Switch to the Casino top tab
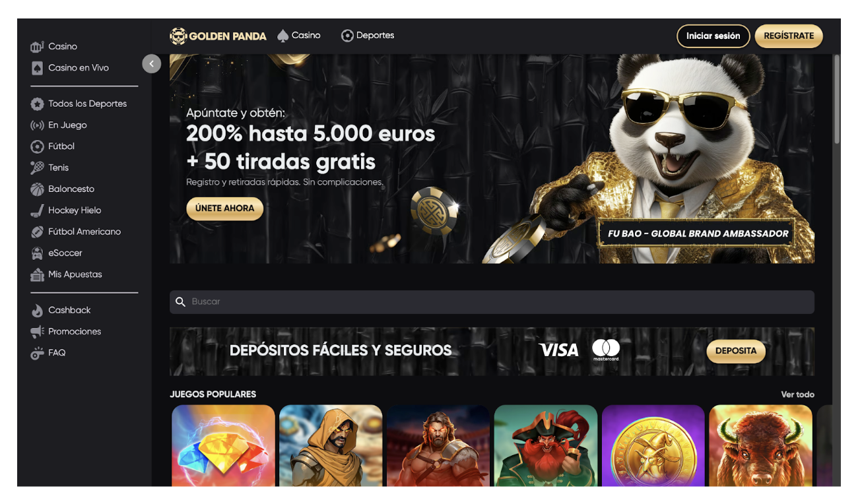The width and height of the screenshot is (862, 504). coord(299,36)
